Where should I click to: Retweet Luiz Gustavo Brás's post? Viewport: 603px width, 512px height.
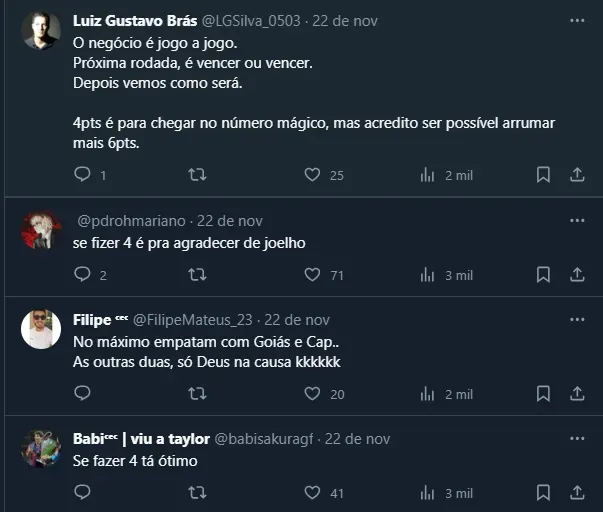pos(197,175)
